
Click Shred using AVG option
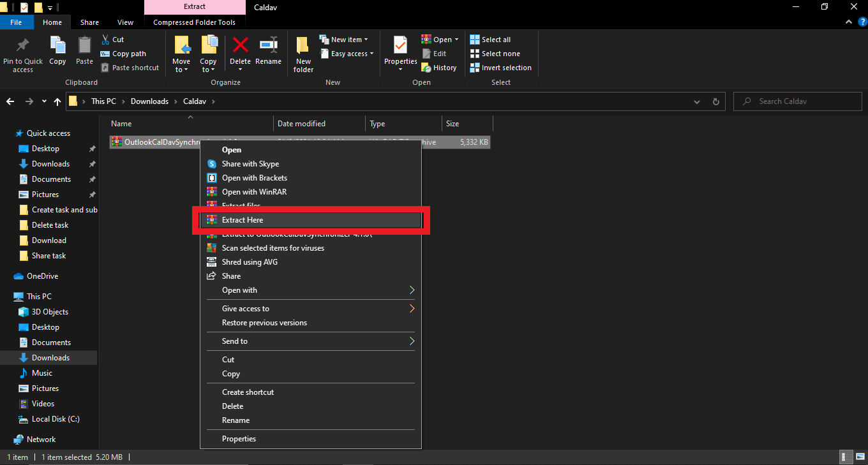tap(249, 262)
